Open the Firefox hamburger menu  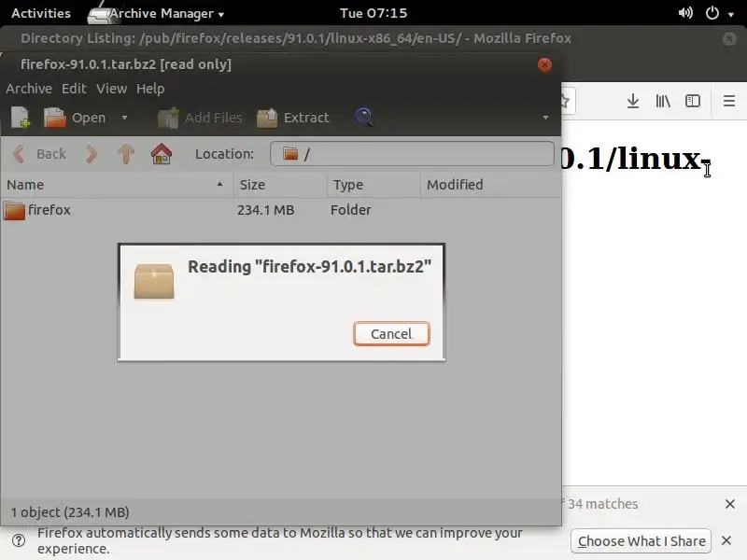[729, 101]
